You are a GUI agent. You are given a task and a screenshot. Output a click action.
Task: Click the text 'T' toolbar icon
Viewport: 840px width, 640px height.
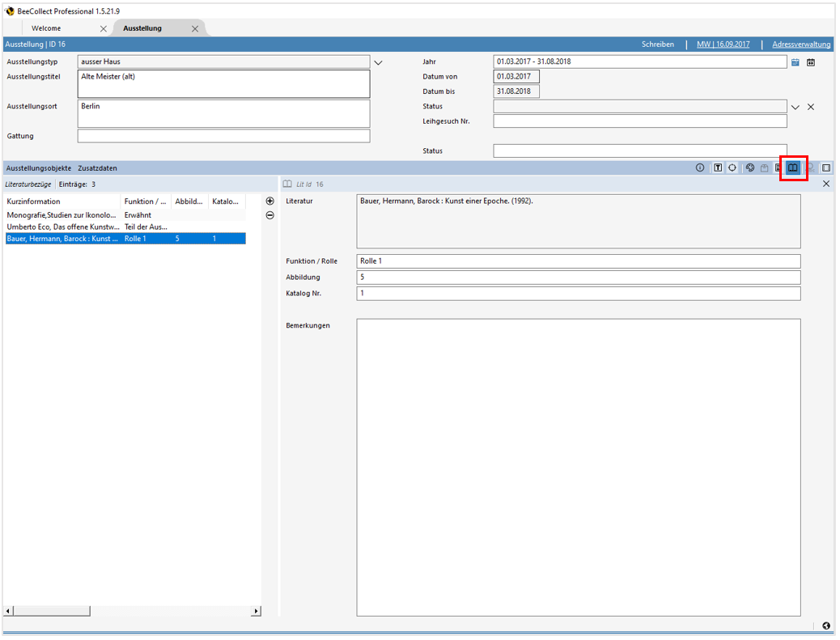tap(718, 168)
